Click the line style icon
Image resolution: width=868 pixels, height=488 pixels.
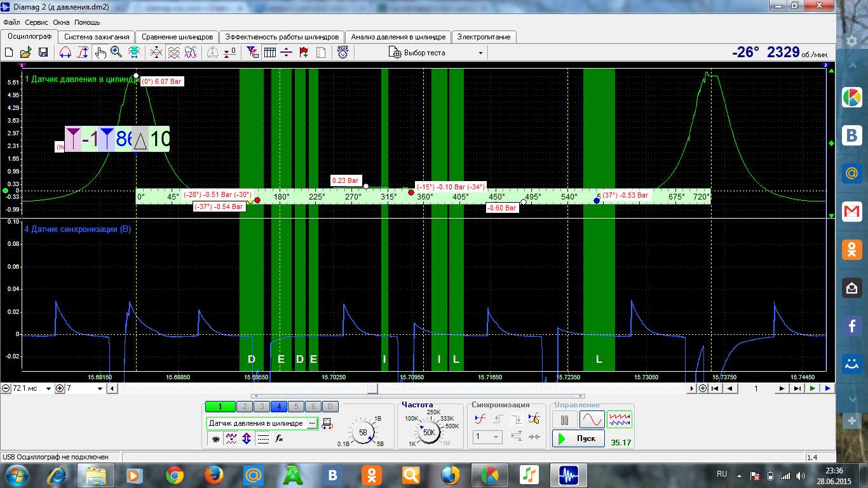point(263,438)
